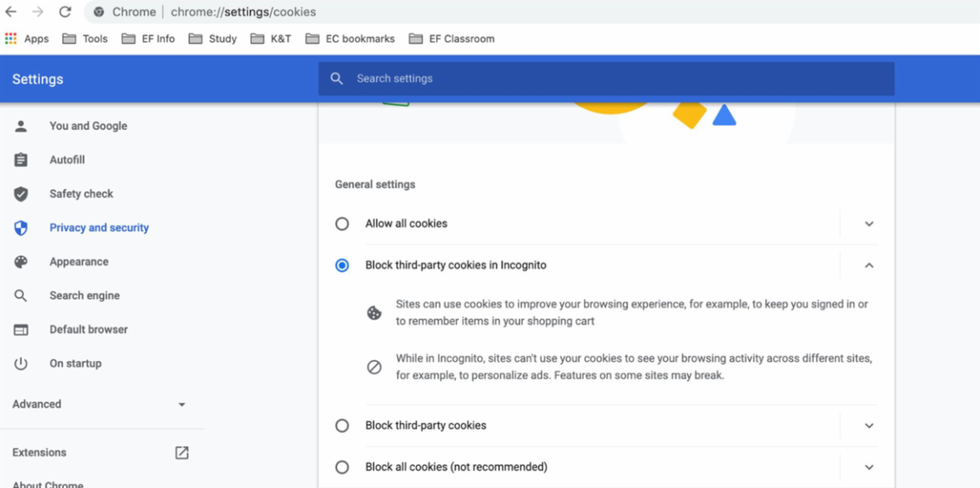Open the Default browser settings page
Image resolution: width=980 pixels, height=488 pixels.
coord(88,329)
